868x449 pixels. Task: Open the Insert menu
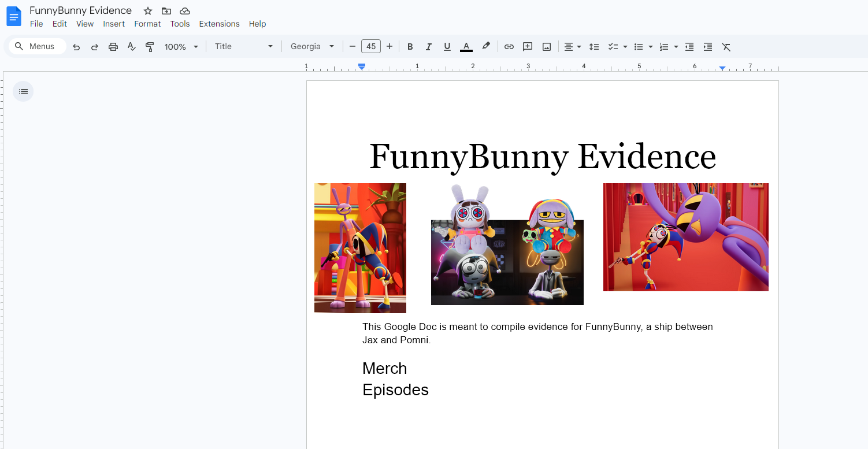pos(114,24)
